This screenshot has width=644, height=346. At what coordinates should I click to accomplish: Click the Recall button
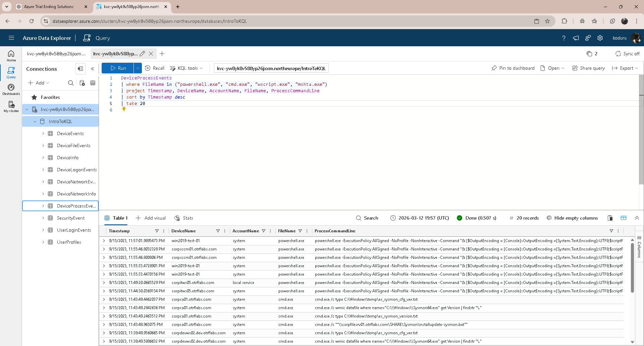155,68
